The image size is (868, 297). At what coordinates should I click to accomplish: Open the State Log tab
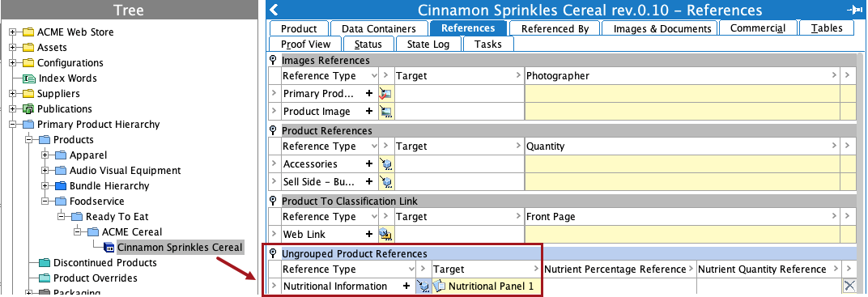(x=428, y=44)
